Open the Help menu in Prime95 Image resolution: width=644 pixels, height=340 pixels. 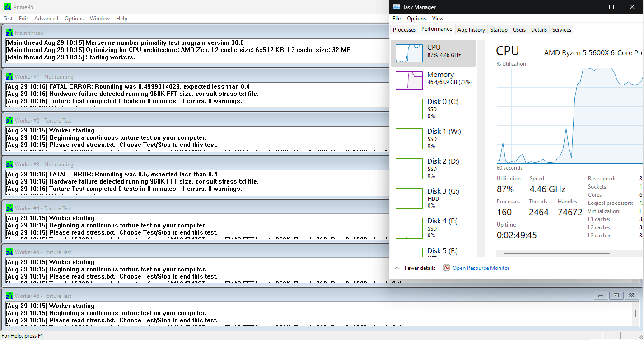click(x=121, y=19)
